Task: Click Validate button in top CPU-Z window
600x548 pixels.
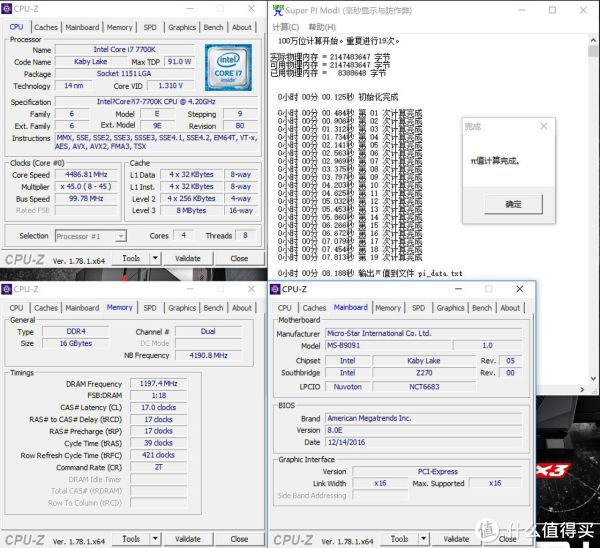Action: click(x=188, y=258)
